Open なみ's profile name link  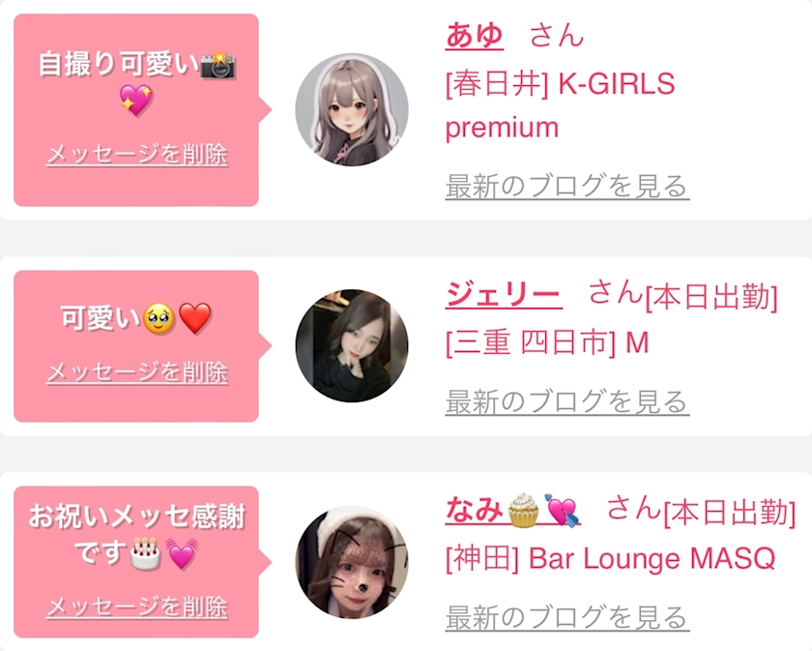tap(512, 510)
